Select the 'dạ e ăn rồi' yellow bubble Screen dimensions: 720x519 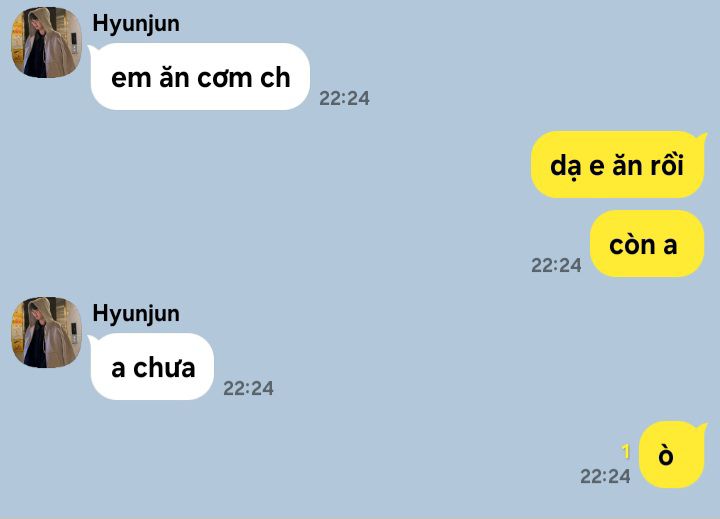618,164
